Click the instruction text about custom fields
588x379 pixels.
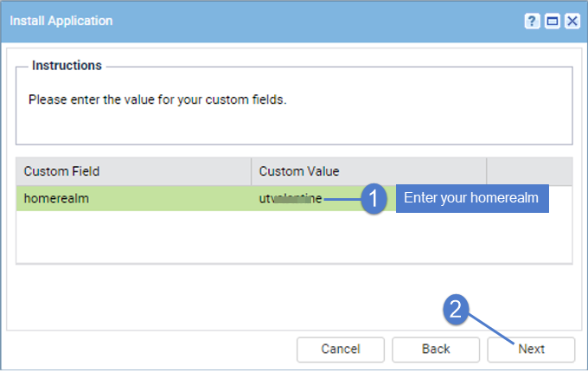(x=157, y=100)
